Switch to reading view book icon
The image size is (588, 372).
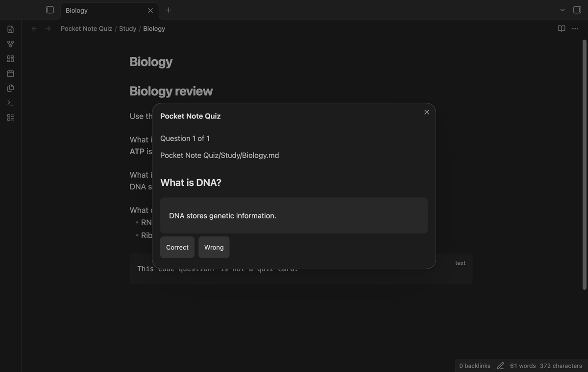click(x=562, y=29)
